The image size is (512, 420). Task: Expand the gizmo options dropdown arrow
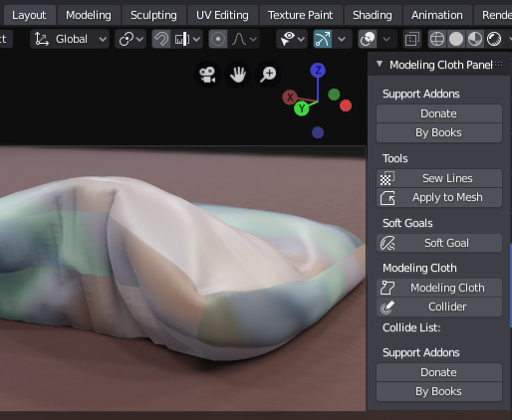coord(342,39)
